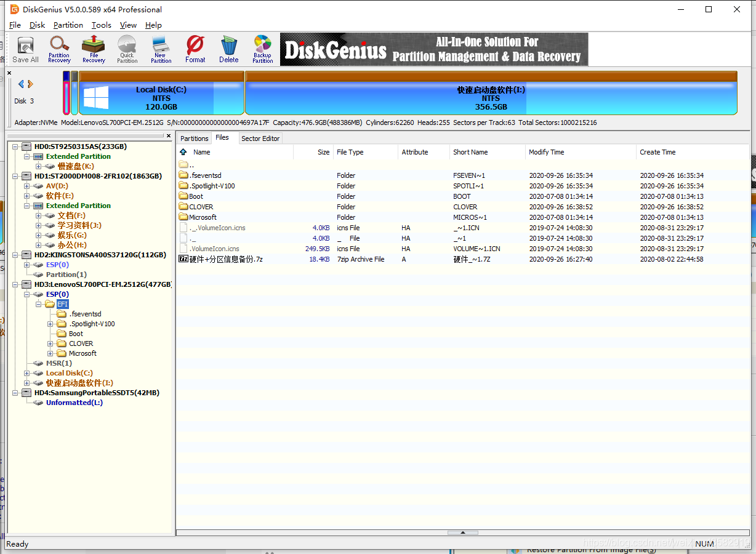Expand the AV(D:) tree node

(x=26, y=186)
